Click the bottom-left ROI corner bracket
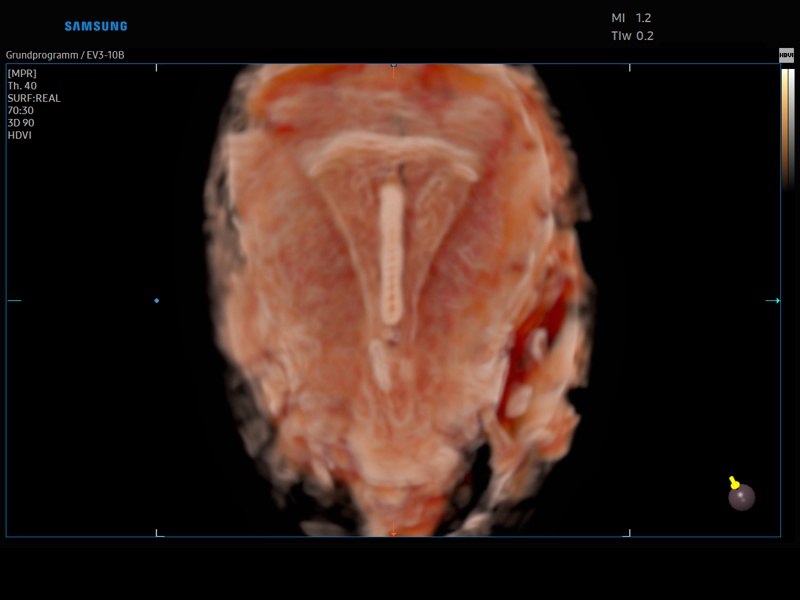This screenshot has height=600, width=800. (x=159, y=533)
